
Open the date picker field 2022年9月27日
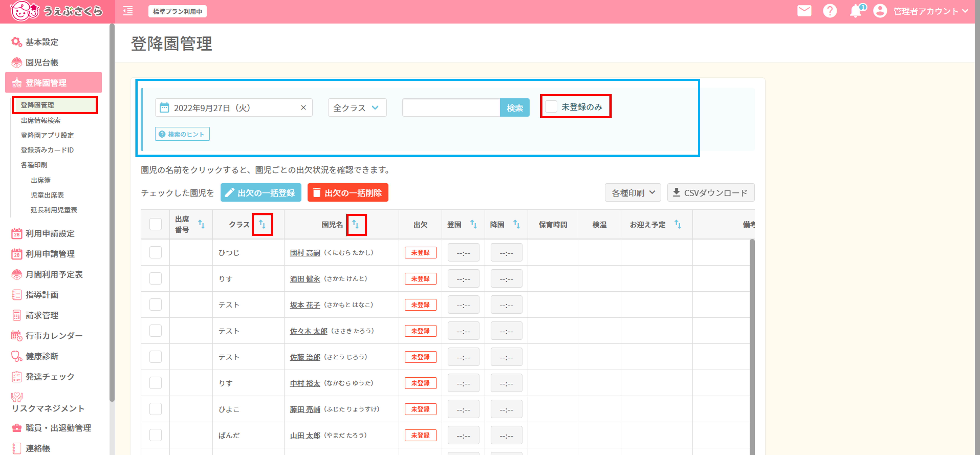234,108
